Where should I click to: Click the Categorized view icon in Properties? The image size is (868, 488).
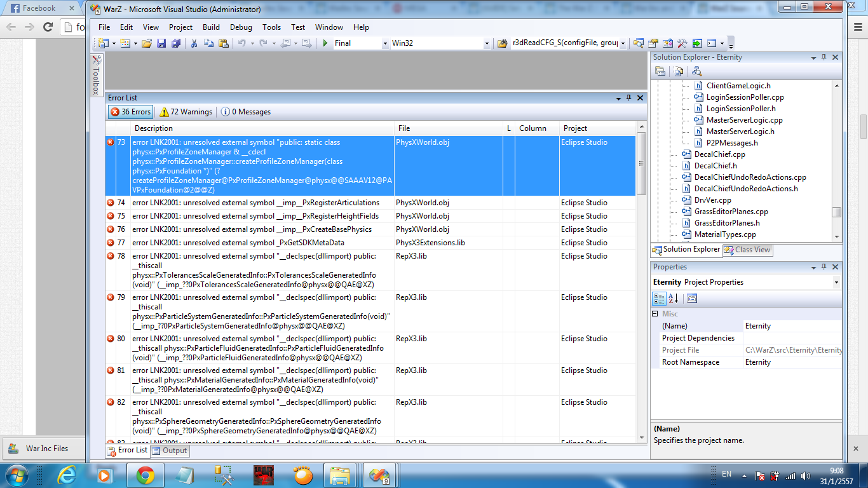point(660,298)
